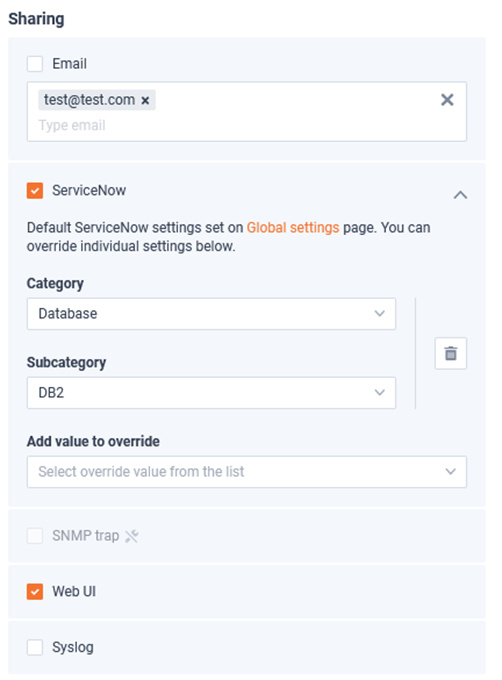Click the SNMP trap tools icon
The width and height of the screenshot is (502, 680).
tap(131, 536)
